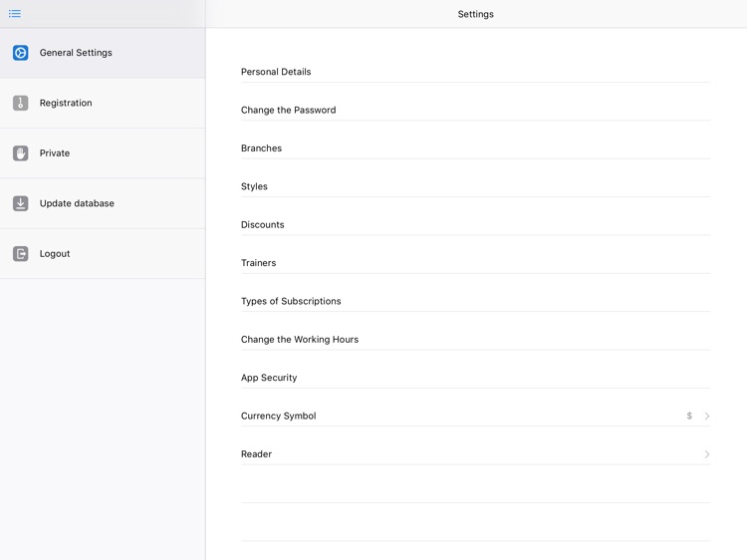The image size is (747, 560).
Task: Open Change the Working Hours
Action: pos(475,340)
